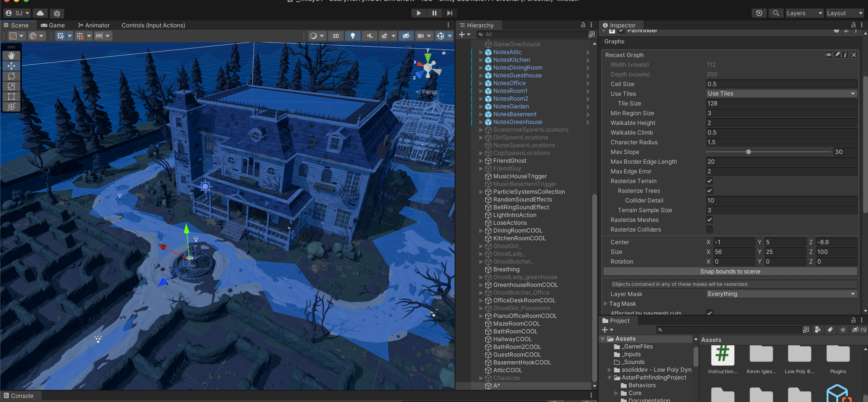Open the Unity cloud services icon
Image resolution: width=868 pixels, height=402 pixels.
[40, 13]
